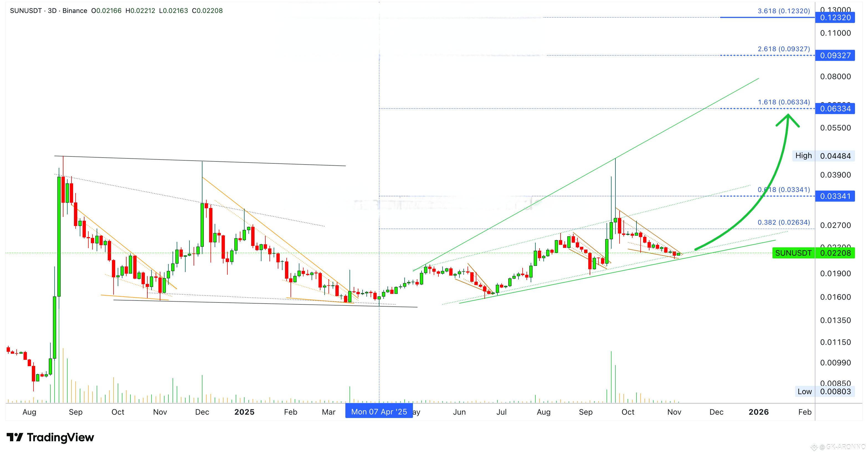Click the blue 0.12320 price axis tag
Viewport: 868px width, 454px height.
point(835,17)
